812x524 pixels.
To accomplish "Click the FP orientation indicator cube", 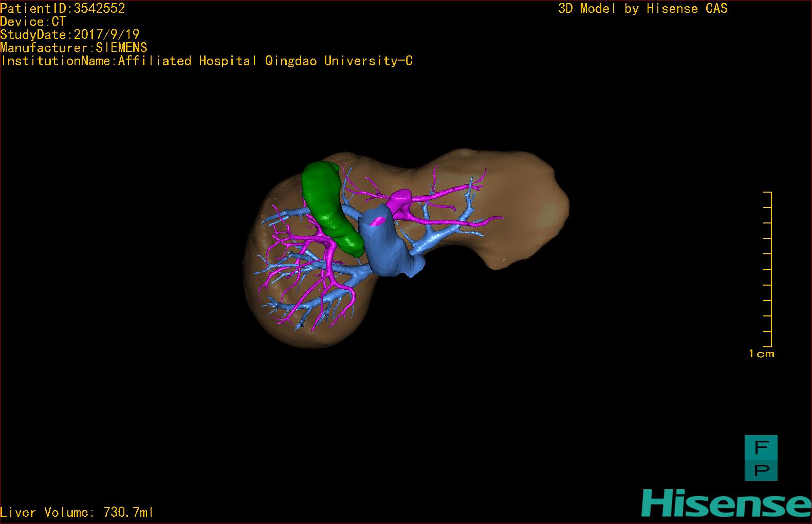I will point(761,458).
